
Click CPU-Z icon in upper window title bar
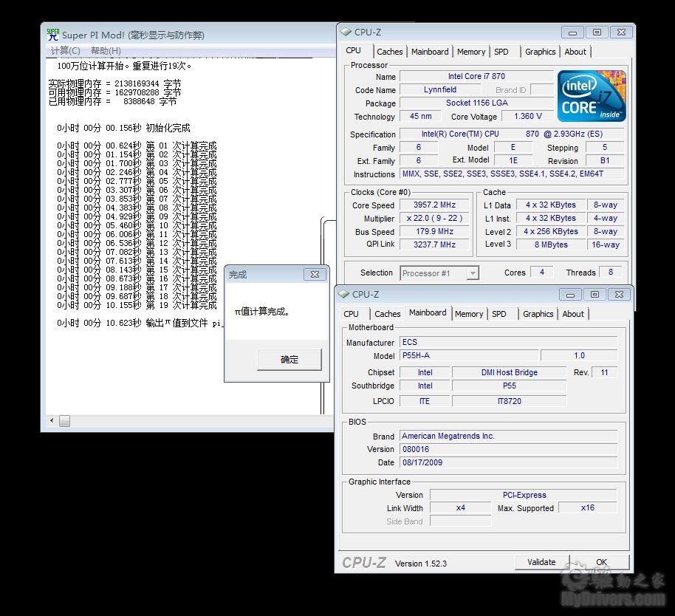pos(345,32)
